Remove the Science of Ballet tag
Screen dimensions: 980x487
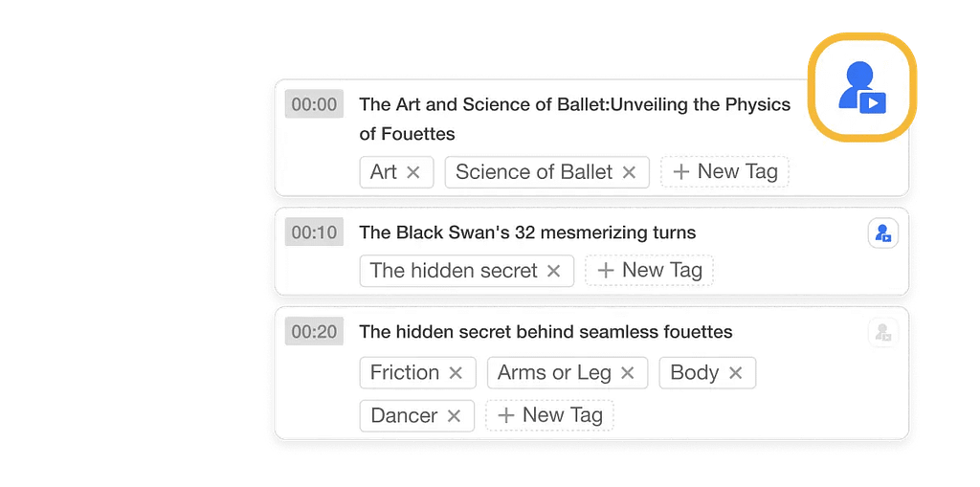pyautogui.click(x=629, y=172)
